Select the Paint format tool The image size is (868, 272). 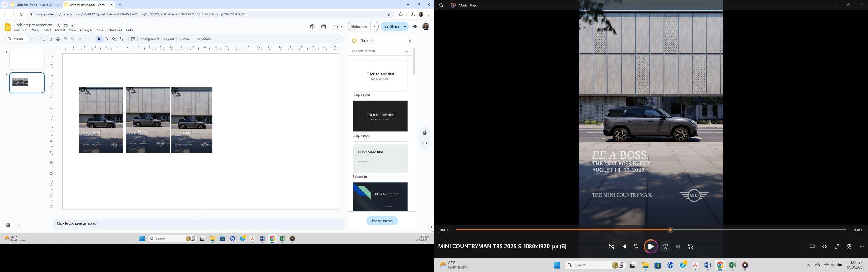point(65,39)
